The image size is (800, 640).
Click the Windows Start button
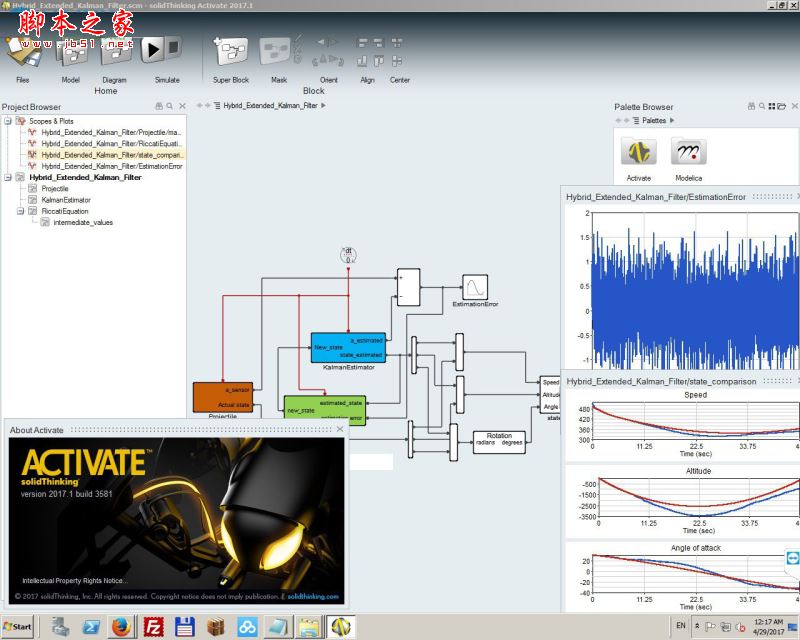click(17, 626)
